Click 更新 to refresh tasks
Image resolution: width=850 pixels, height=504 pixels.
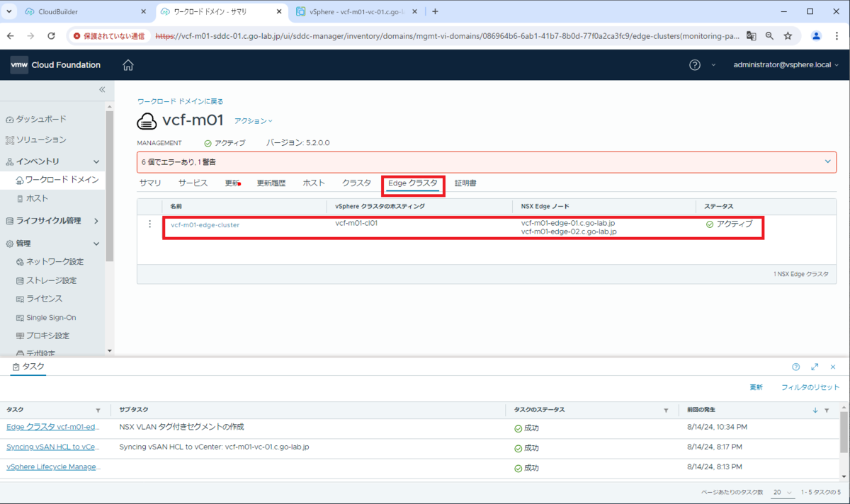click(x=756, y=388)
